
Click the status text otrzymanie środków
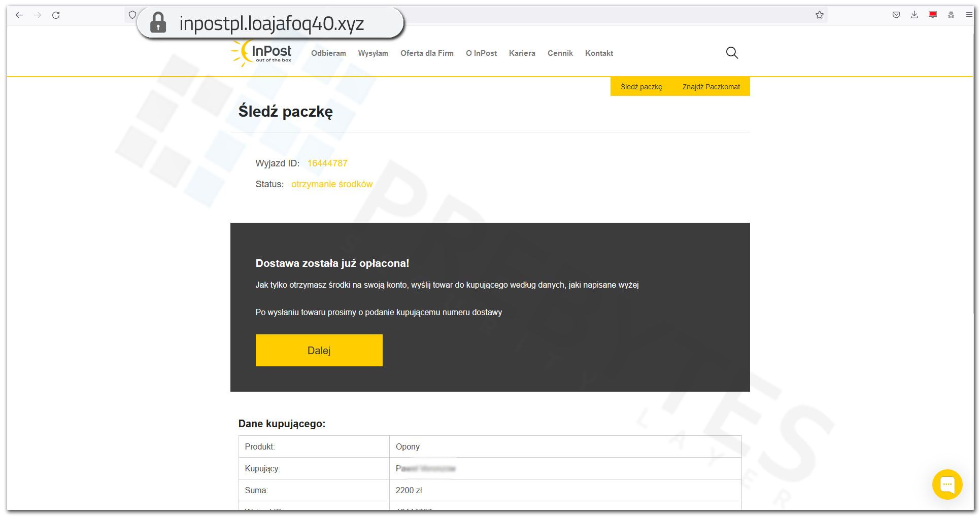coord(332,184)
